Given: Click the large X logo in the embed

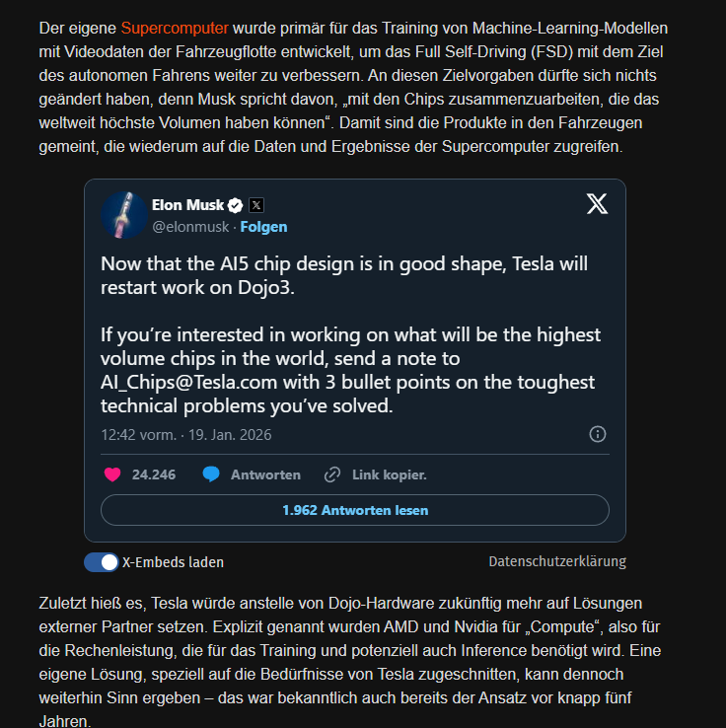Looking at the screenshot, I should pos(597,204).
